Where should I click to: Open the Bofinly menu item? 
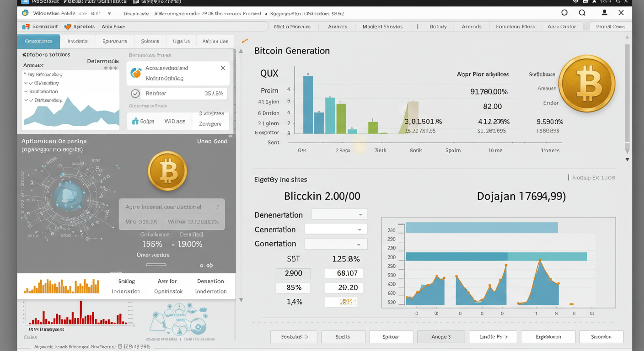click(438, 27)
